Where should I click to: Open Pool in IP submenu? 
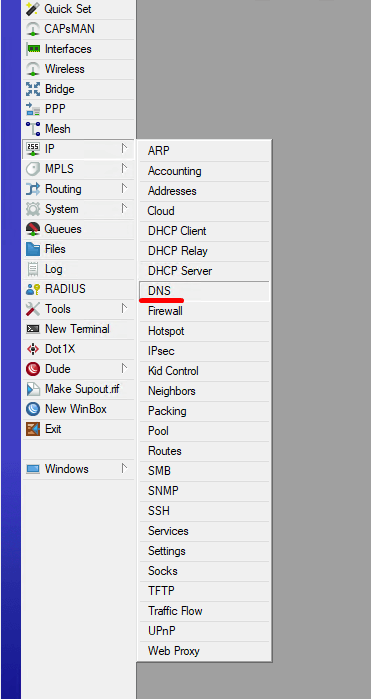tap(205, 431)
